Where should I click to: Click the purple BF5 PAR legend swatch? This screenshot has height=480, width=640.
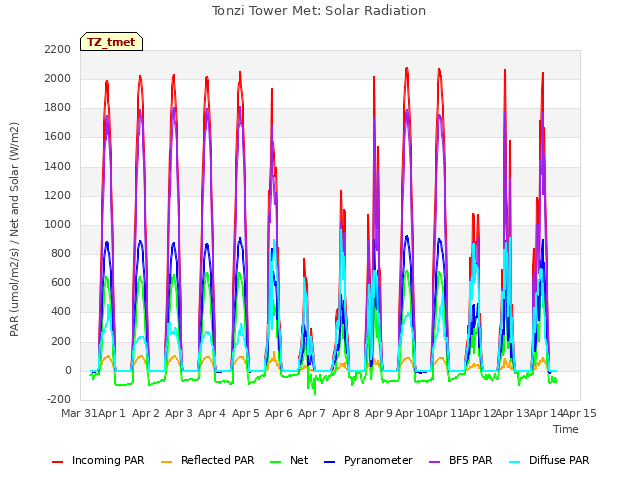[435, 462]
